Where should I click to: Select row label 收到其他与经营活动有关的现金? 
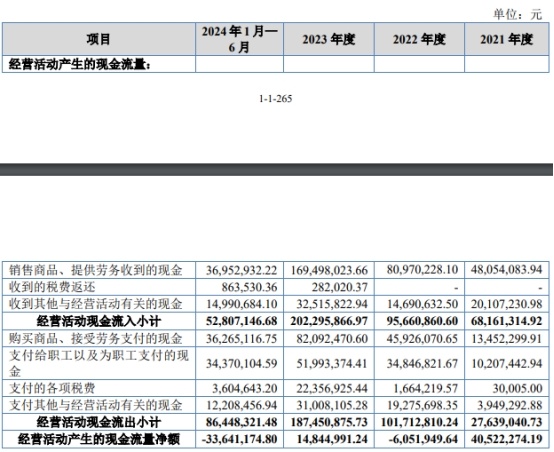click(95, 304)
